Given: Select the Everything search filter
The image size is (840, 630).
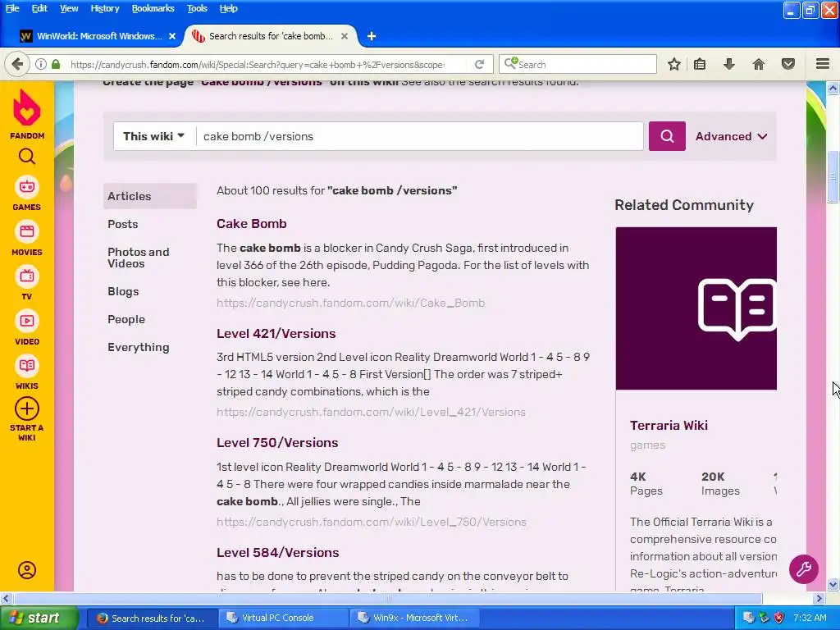Looking at the screenshot, I should [x=138, y=347].
